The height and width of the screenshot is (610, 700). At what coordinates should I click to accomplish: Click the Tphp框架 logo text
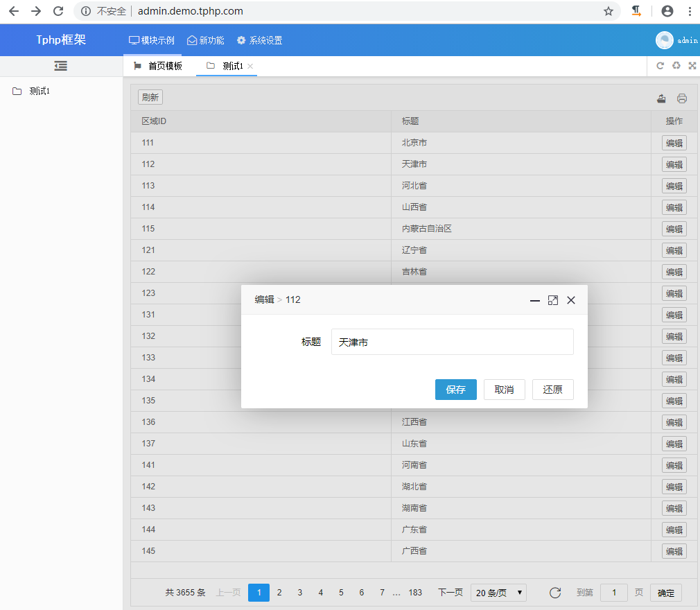point(61,40)
